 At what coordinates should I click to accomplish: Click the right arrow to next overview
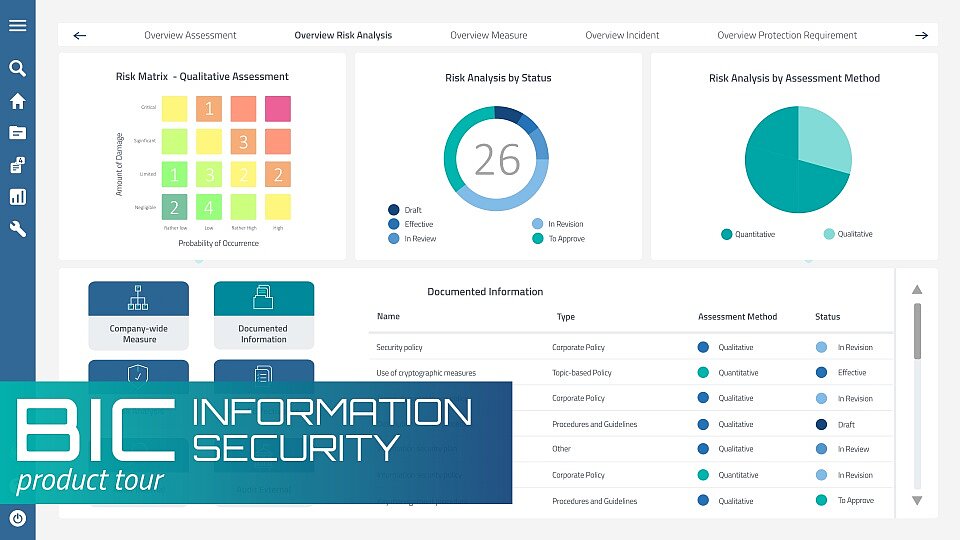click(x=921, y=36)
